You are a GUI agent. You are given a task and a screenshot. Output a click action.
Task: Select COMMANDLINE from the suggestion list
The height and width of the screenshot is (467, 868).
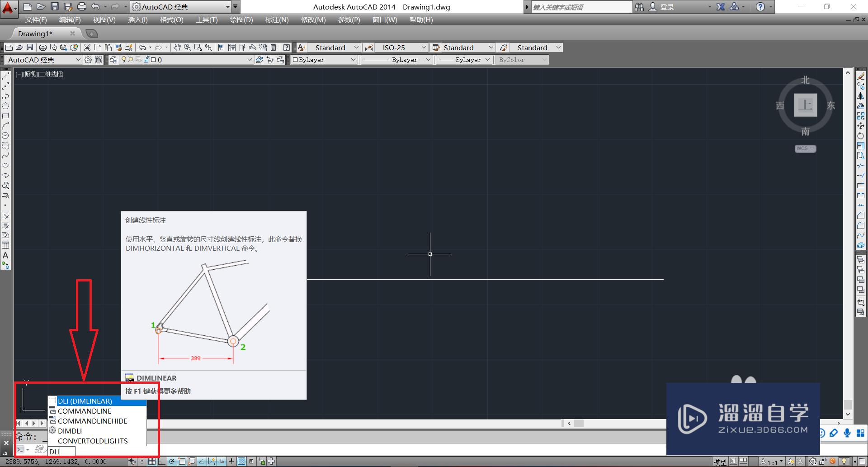97,411
